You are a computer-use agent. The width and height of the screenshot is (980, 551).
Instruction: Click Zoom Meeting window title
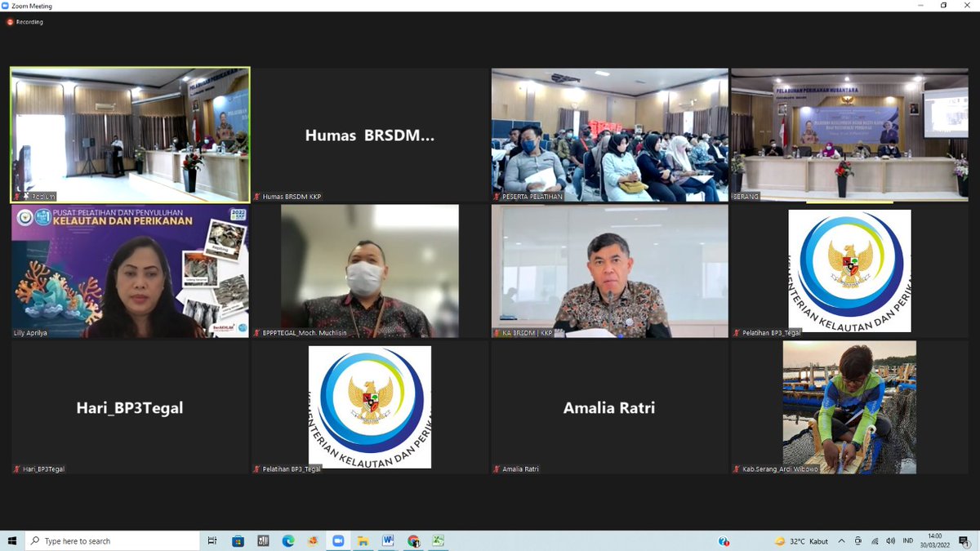[x=32, y=6]
